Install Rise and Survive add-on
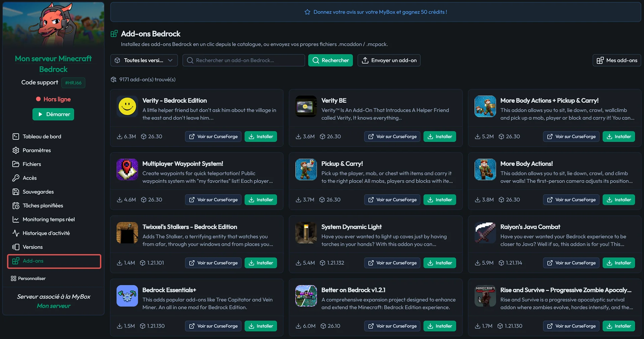The height and width of the screenshot is (339, 644). pos(619,326)
